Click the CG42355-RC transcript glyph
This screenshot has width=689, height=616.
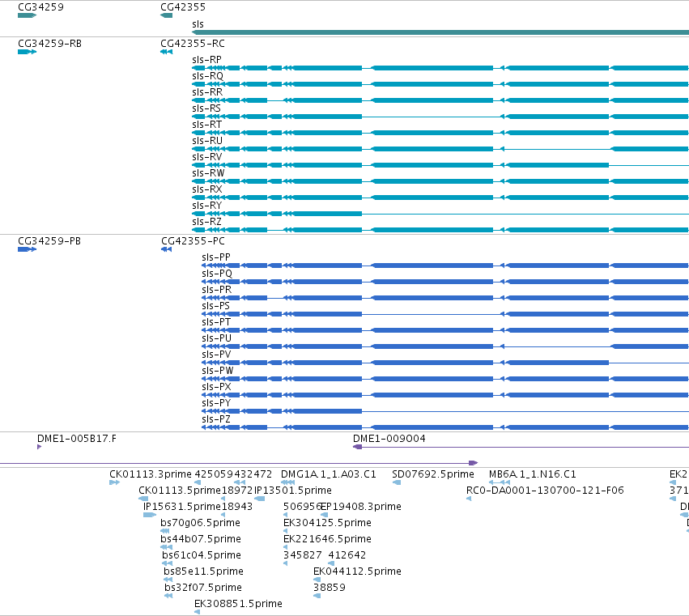click(x=167, y=53)
